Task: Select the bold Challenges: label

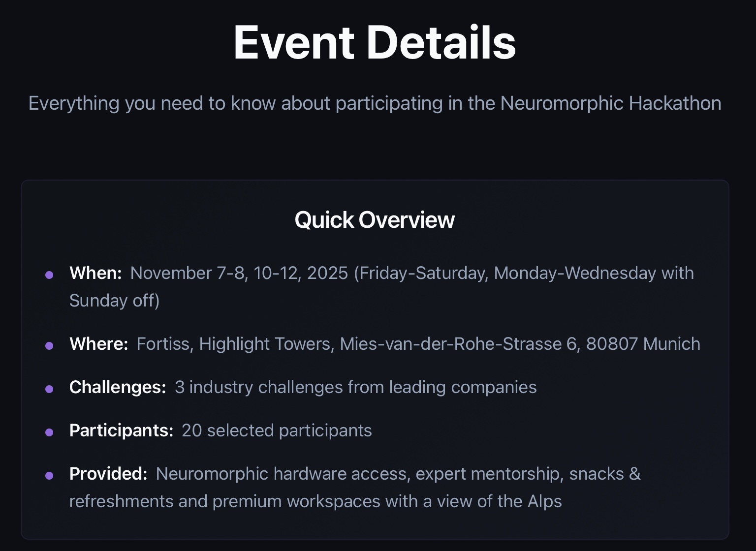Action: coord(118,387)
